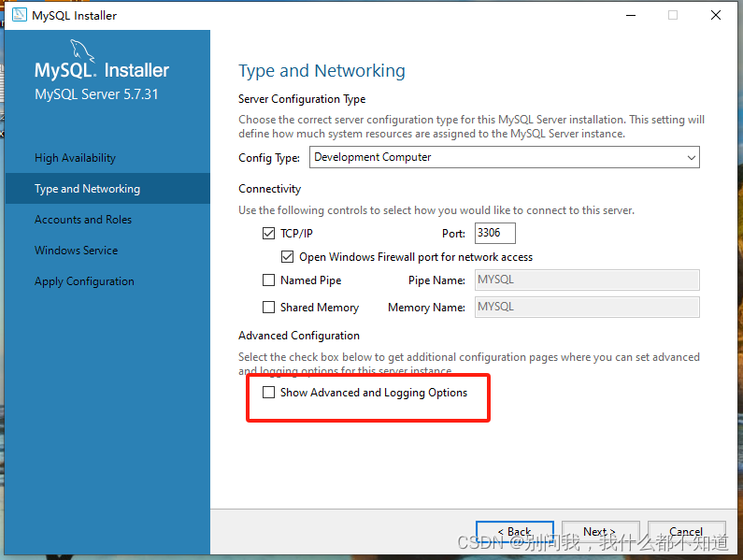Click the Port number field 3306
This screenshot has height=560, width=743.
pos(494,233)
